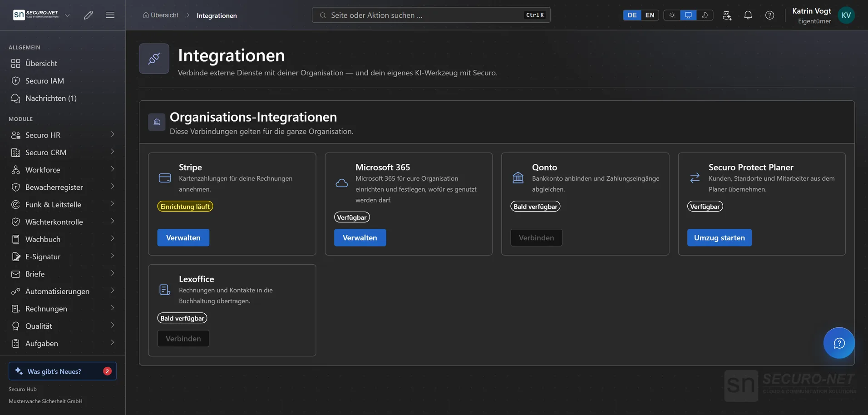Click Verbinden on the Lexoffice card
Viewport: 868px width, 415px height.
pos(183,338)
